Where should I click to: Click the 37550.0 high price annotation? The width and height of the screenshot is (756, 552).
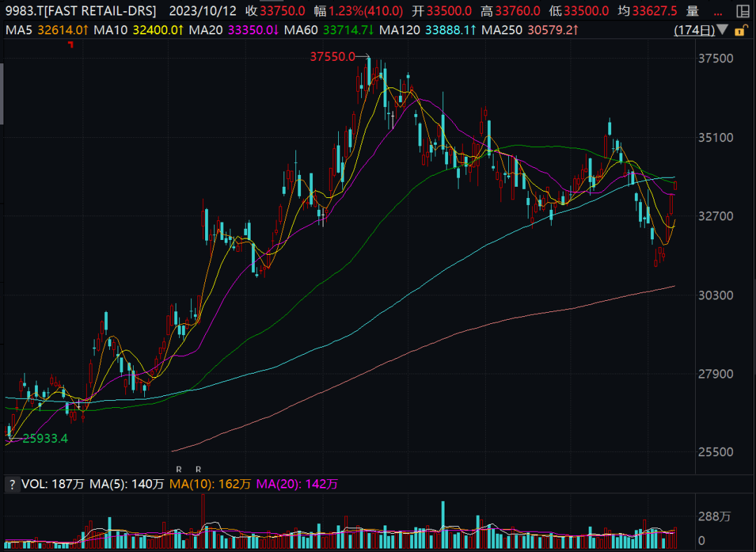click(332, 57)
